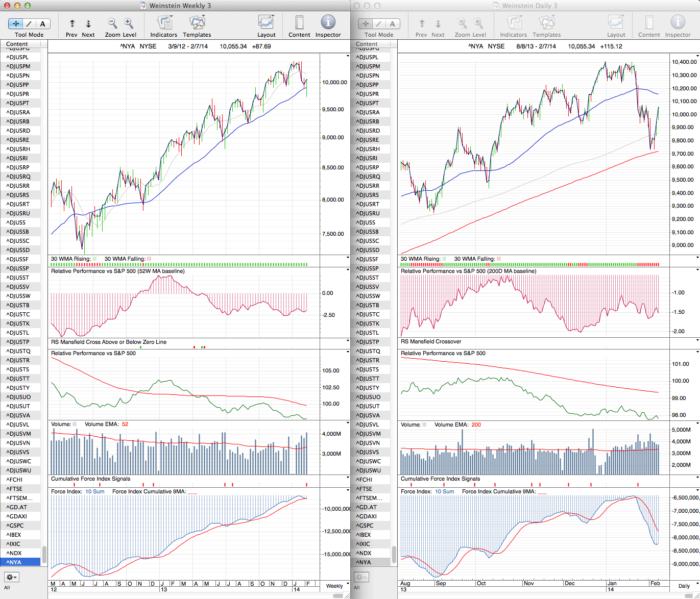Open the Layout menu in Weekly window
The width and height of the screenshot is (700, 599).
click(266, 23)
